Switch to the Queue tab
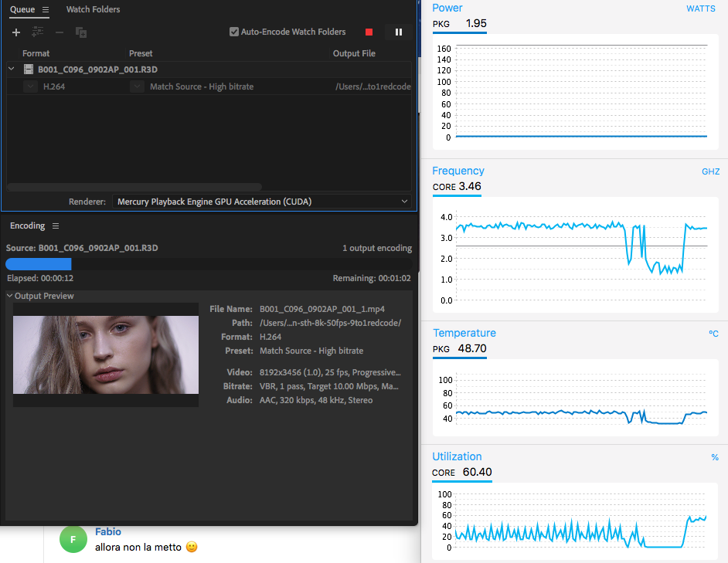 22,9
